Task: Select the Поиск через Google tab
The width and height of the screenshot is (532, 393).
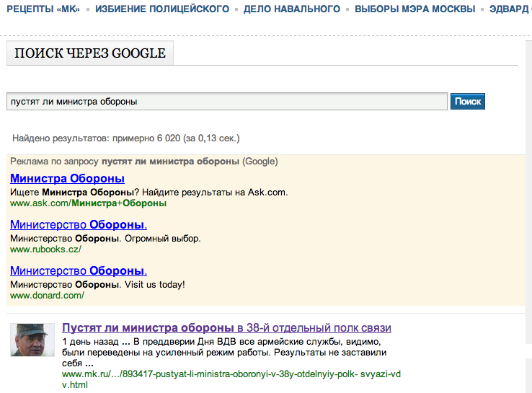Action: pyautogui.click(x=90, y=53)
